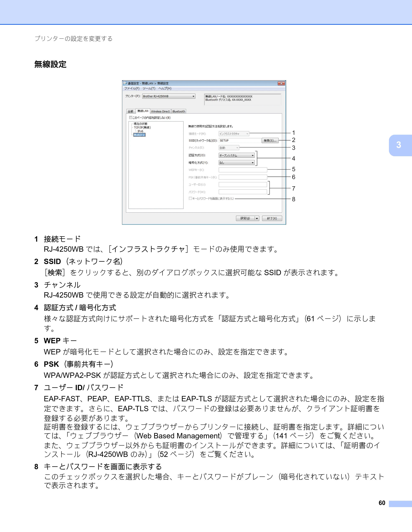Image resolution: width=412 pixels, height=532 pixels.
Task: Click the パスワード input field
Action: (x=243, y=192)
